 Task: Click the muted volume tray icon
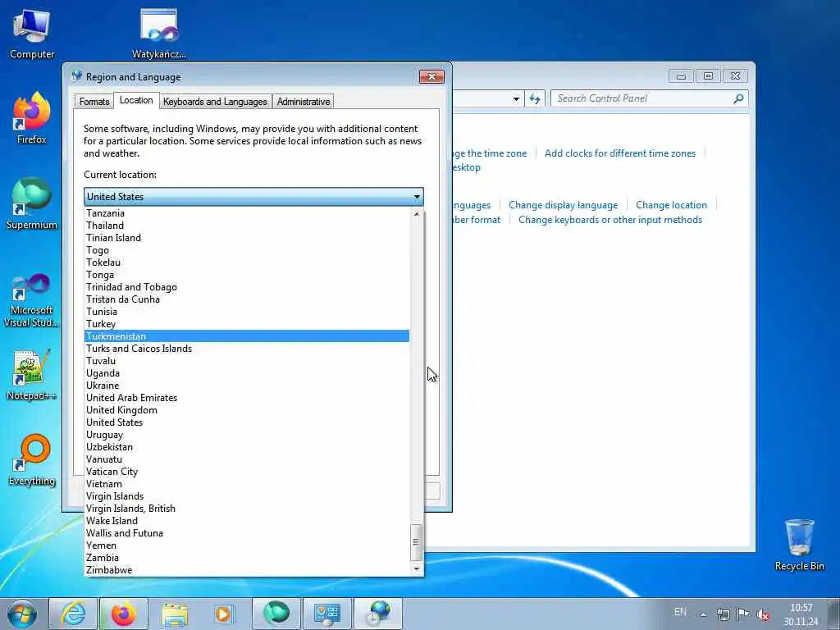[763, 614]
